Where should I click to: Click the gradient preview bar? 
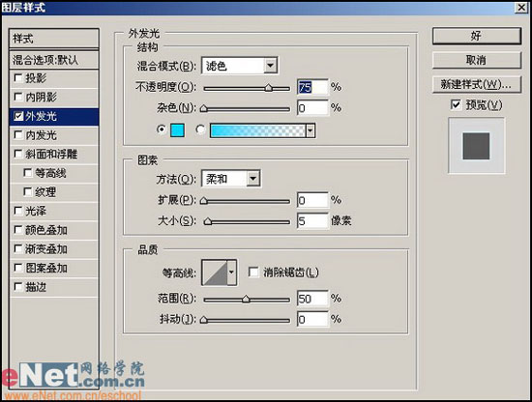click(257, 130)
